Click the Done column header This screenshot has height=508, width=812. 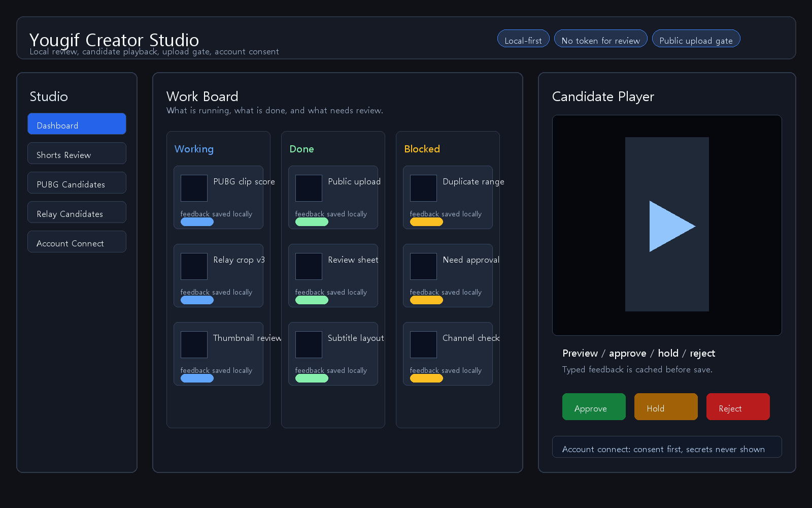301,149
